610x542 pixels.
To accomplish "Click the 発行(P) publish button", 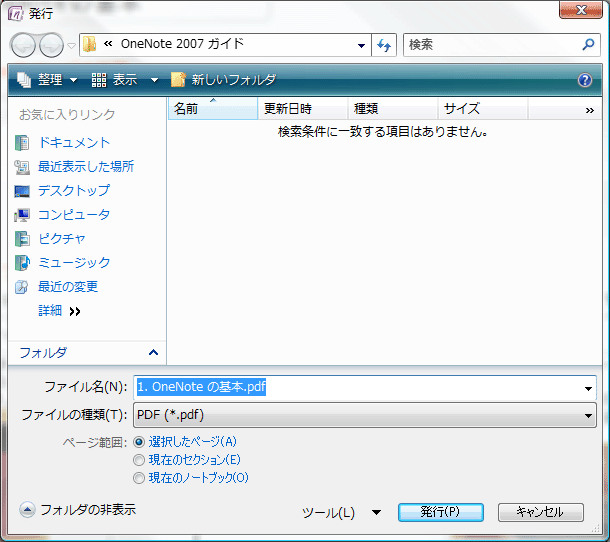I will 440,512.
